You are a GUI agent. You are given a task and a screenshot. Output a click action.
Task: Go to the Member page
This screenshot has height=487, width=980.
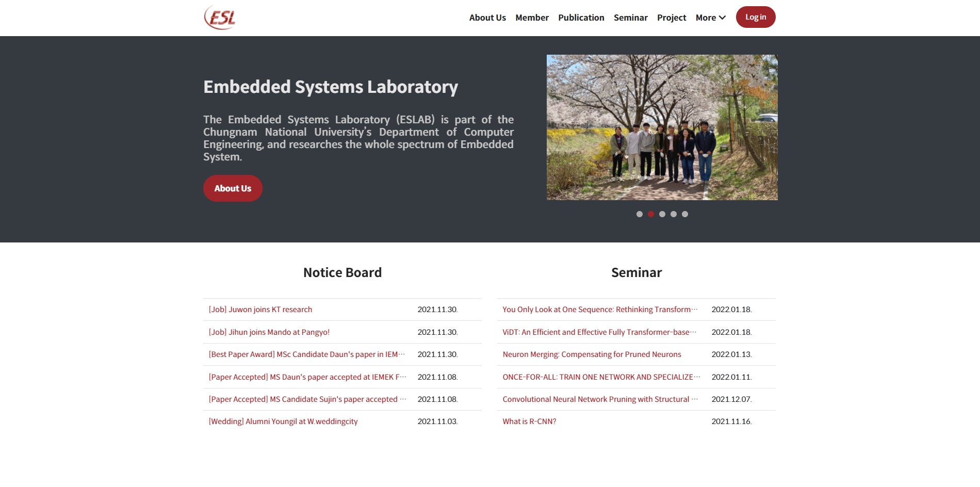tap(532, 18)
